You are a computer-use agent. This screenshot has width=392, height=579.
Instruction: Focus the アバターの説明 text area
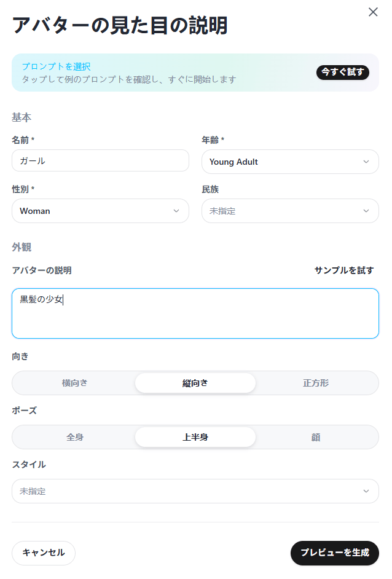195,313
